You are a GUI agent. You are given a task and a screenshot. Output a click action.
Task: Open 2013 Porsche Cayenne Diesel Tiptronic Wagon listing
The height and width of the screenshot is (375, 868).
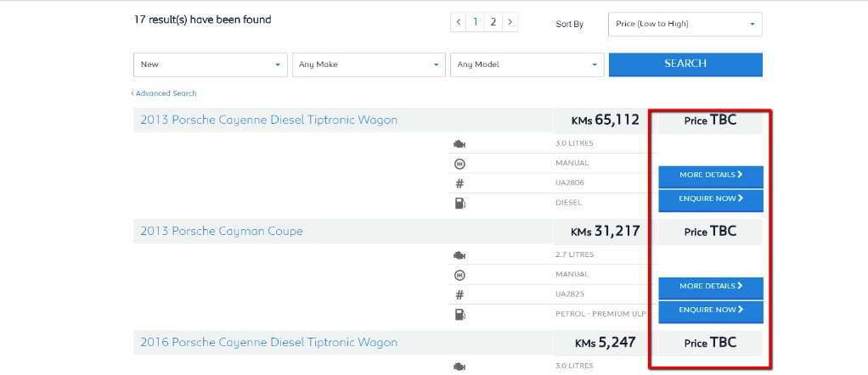click(268, 120)
